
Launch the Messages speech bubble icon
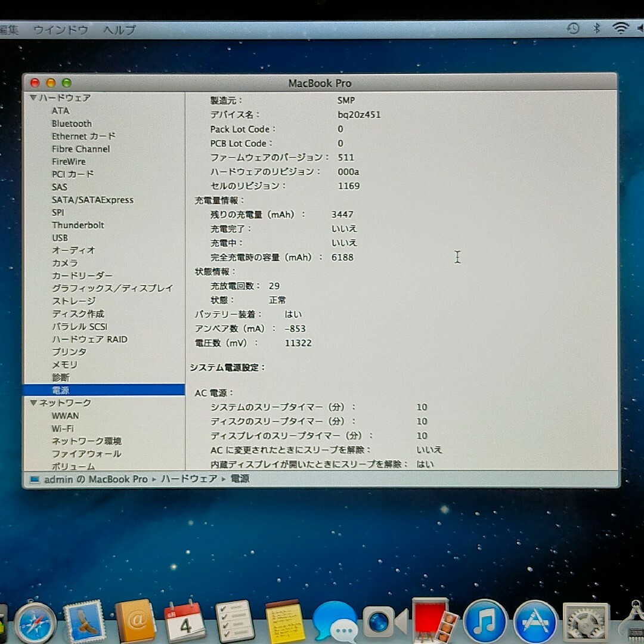click(x=335, y=622)
